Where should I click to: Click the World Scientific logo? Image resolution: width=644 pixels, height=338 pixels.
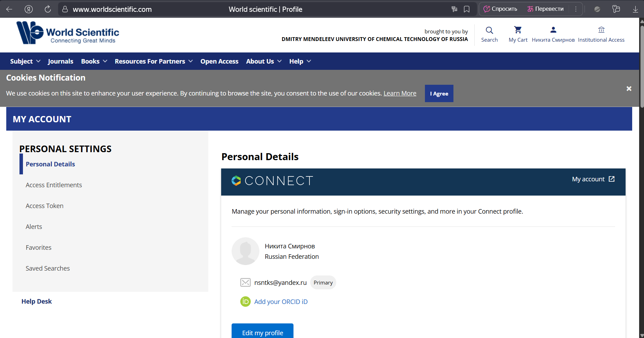point(68,33)
